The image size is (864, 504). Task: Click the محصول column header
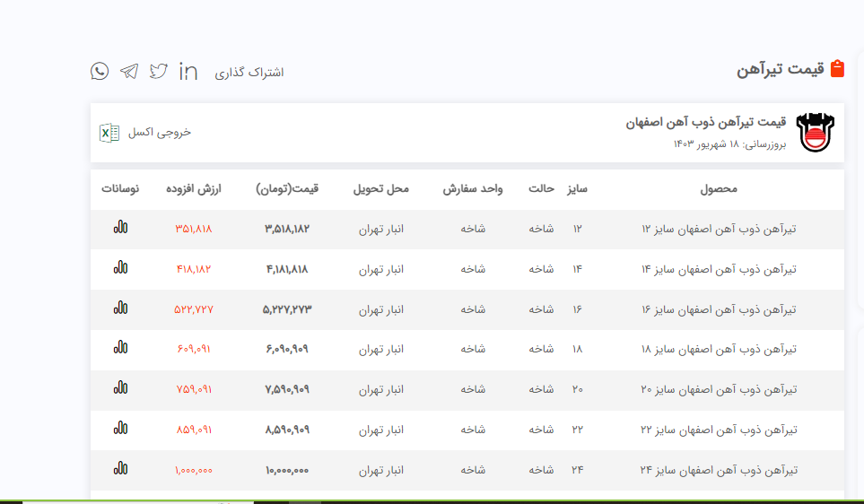[718, 189]
